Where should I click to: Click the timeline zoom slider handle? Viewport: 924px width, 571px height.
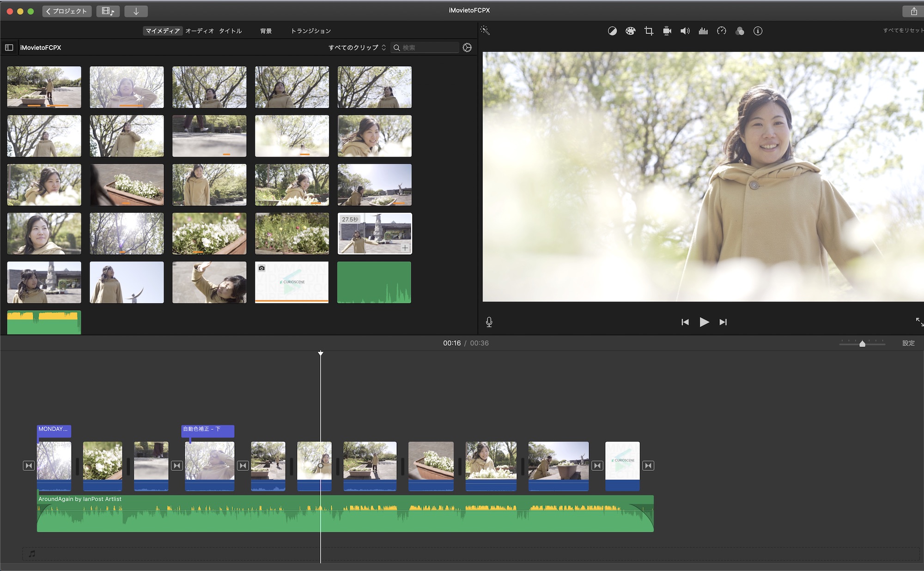(862, 344)
